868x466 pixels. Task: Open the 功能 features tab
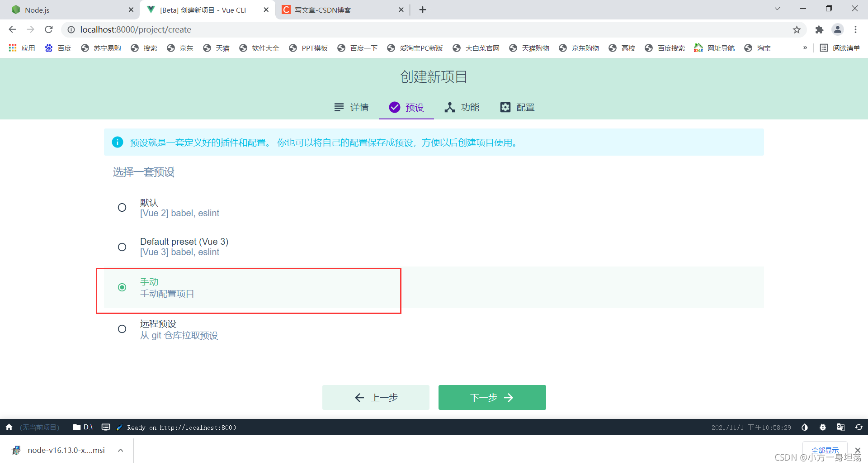tap(462, 107)
